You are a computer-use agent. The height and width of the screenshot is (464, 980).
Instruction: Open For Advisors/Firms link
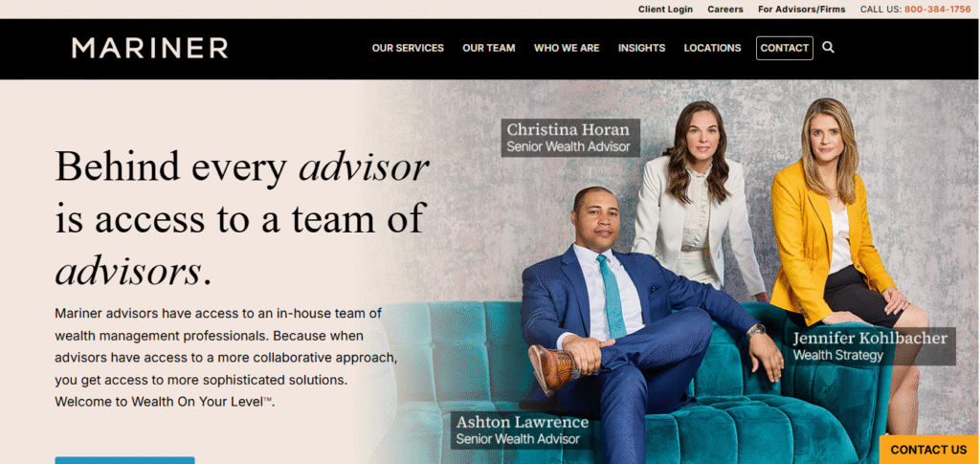click(x=801, y=10)
